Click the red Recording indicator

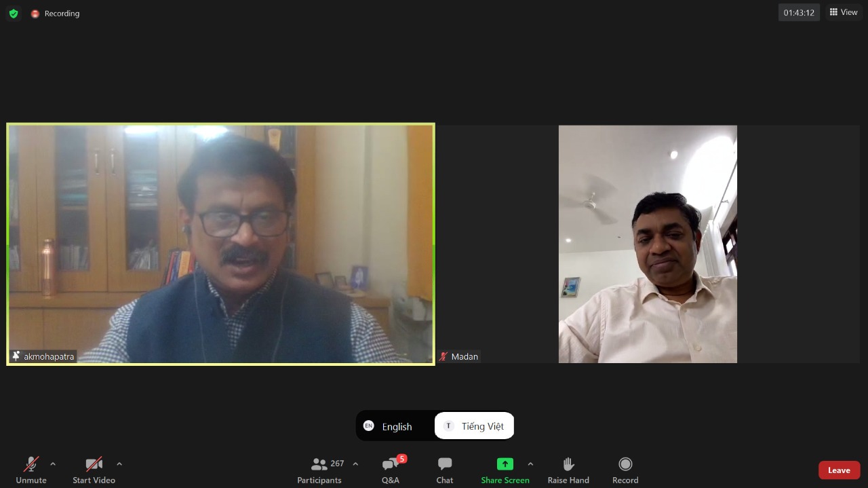(55, 14)
